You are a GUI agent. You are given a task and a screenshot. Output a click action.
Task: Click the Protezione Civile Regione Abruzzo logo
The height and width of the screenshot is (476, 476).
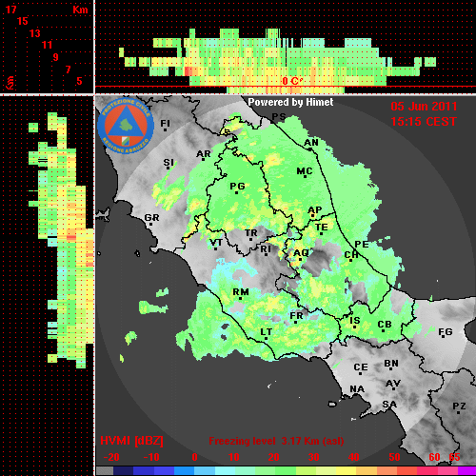[x=126, y=126]
